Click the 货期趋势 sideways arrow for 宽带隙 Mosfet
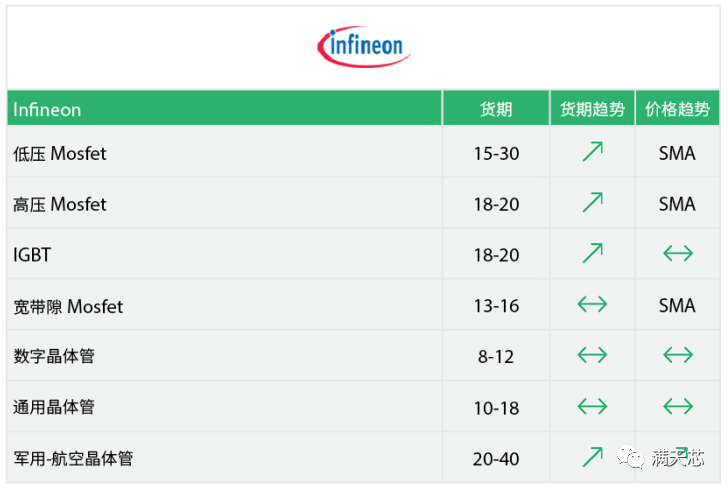Image resolution: width=728 pixels, height=490 pixels. point(592,305)
